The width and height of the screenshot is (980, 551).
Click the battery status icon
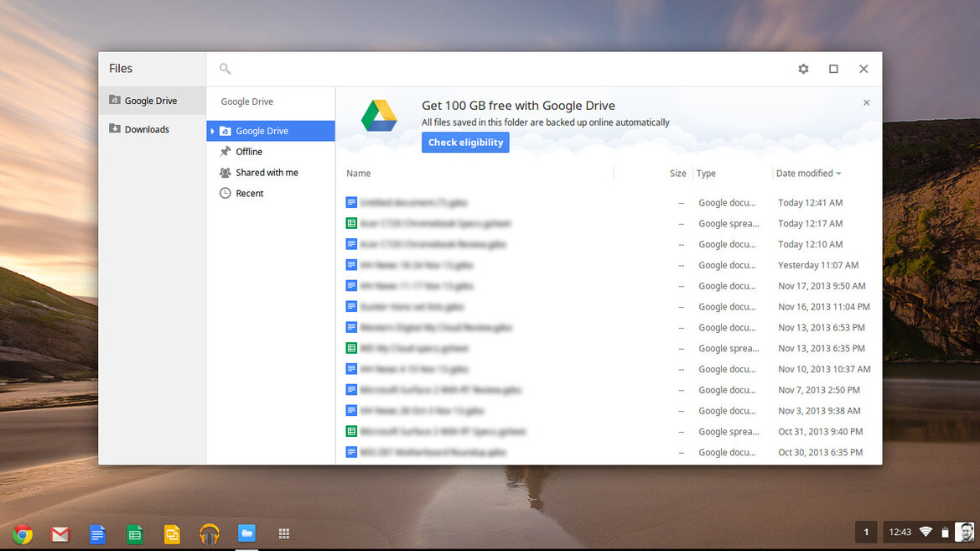pos(945,533)
